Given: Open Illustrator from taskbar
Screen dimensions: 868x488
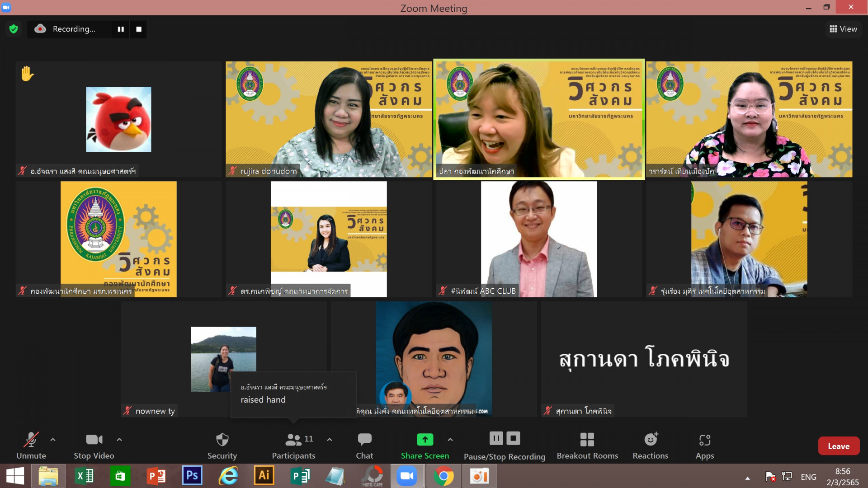Looking at the screenshot, I should pyautogui.click(x=264, y=475).
